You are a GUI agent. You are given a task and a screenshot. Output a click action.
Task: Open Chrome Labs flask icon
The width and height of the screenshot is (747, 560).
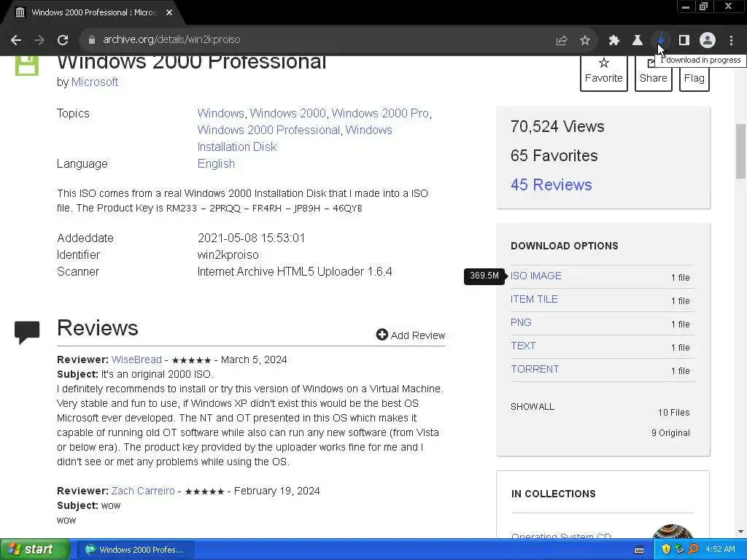pyautogui.click(x=638, y=41)
